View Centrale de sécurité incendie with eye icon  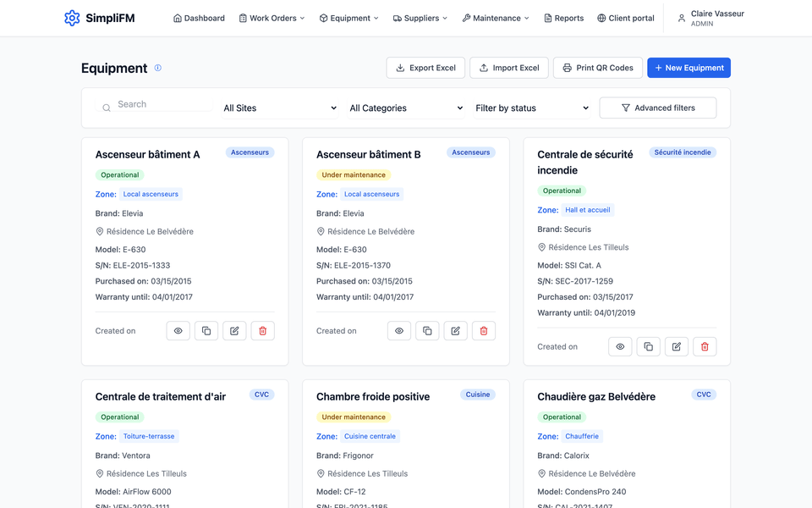coord(620,347)
